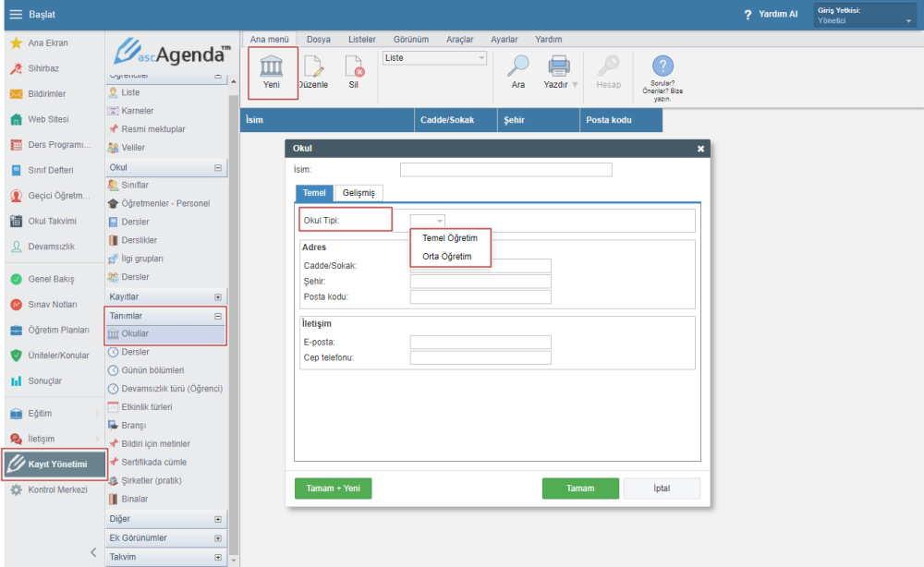Click the Başlat hamburger menu icon
The height and width of the screenshot is (567, 924).
click(x=16, y=14)
